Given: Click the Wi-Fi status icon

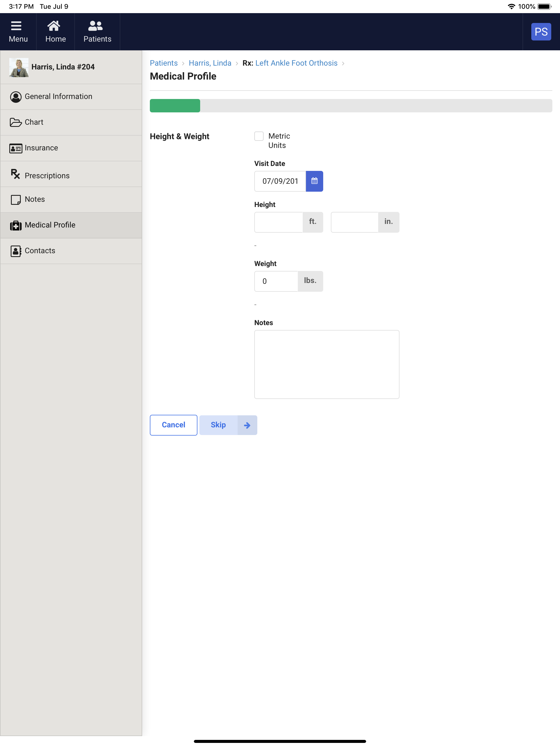Looking at the screenshot, I should 511,6.
